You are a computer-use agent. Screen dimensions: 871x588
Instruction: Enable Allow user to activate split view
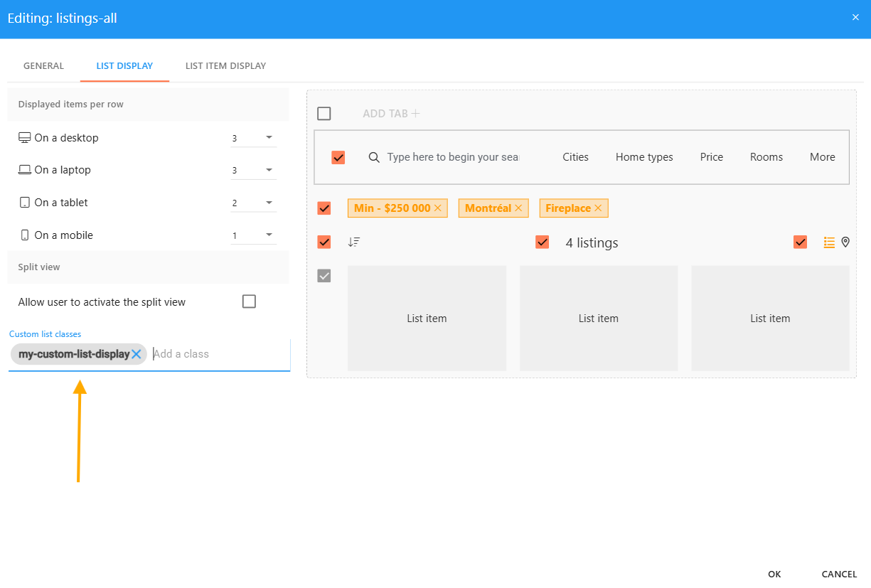(x=249, y=301)
